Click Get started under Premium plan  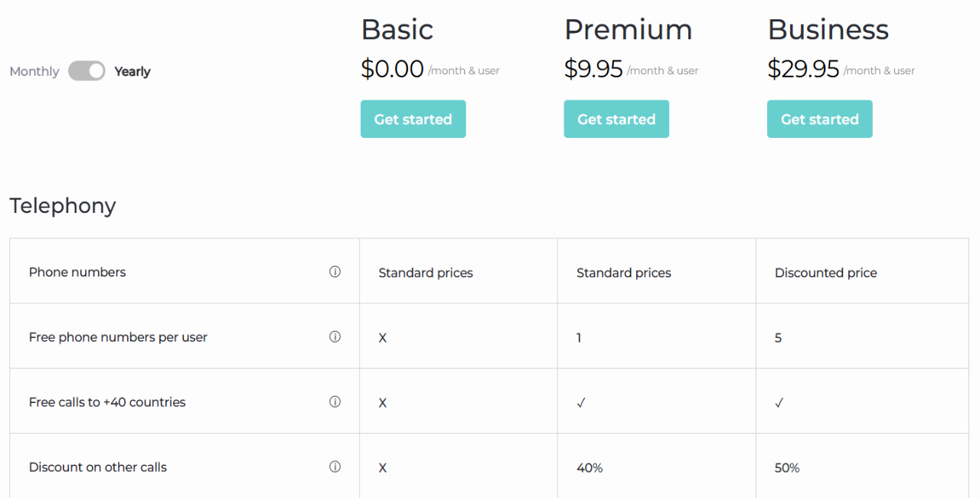616,119
